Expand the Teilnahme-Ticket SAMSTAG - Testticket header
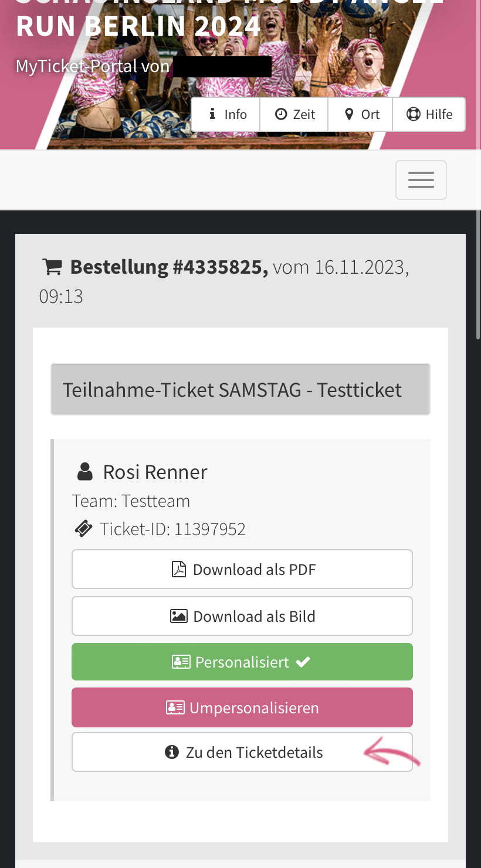This screenshot has height=868, width=481. [240, 389]
